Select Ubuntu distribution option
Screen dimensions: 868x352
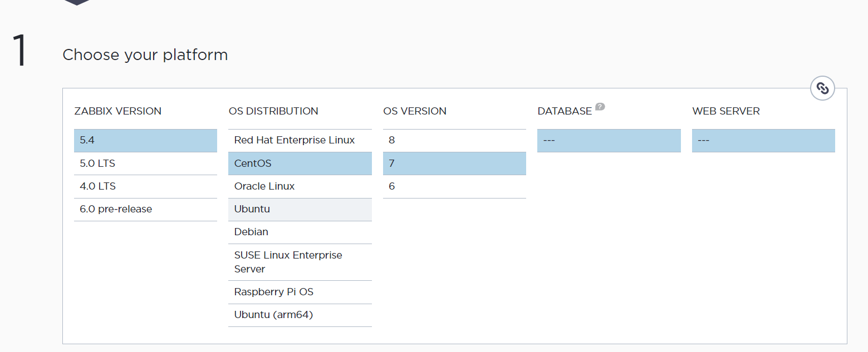point(300,209)
